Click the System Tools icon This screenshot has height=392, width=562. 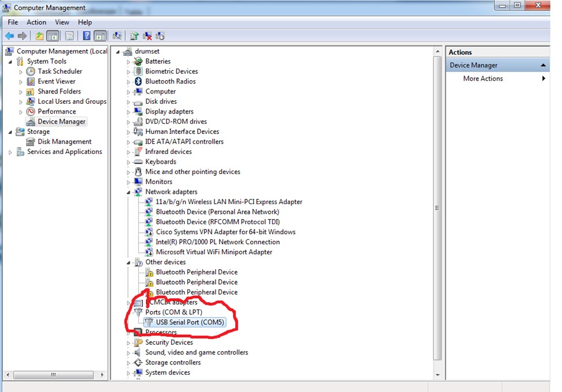[20, 61]
